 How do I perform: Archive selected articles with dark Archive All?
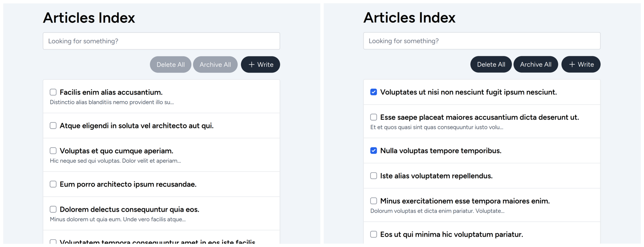536,64
